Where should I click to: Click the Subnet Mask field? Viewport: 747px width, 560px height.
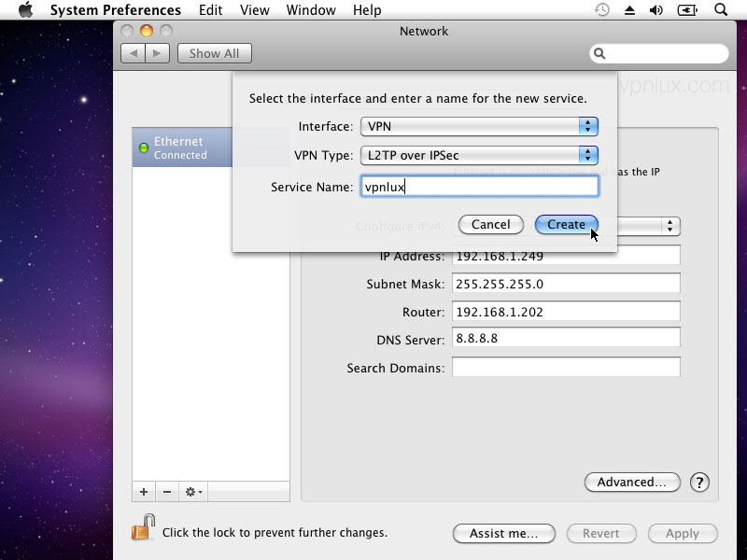pyautogui.click(x=566, y=284)
